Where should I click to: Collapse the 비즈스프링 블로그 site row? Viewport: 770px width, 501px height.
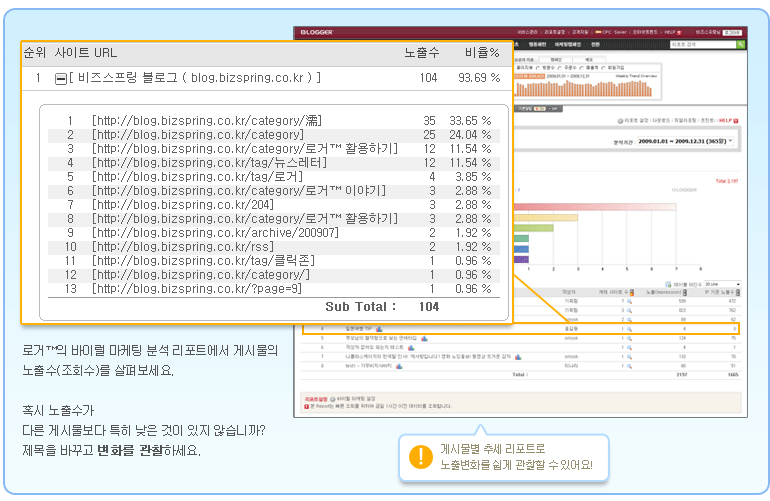pos(60,79)
